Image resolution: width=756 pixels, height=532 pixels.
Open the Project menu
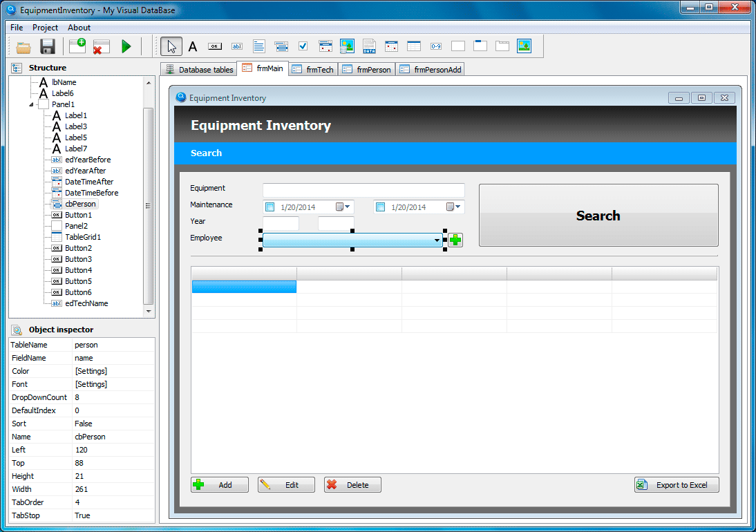pyautogui.click(x=46, y=28)
